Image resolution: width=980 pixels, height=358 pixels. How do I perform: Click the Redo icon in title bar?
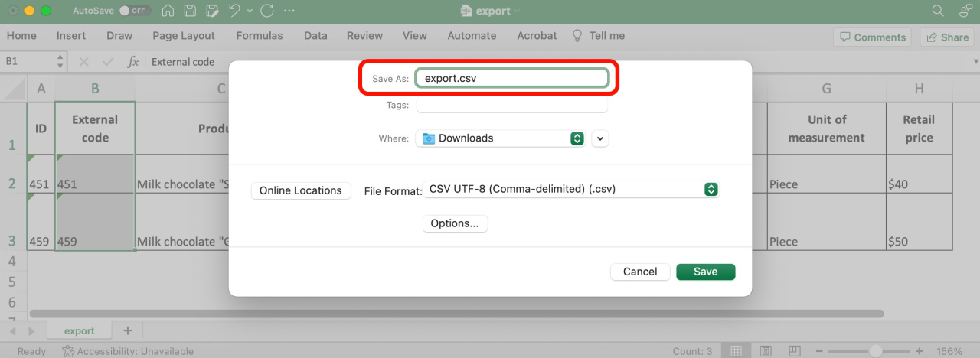266,11
